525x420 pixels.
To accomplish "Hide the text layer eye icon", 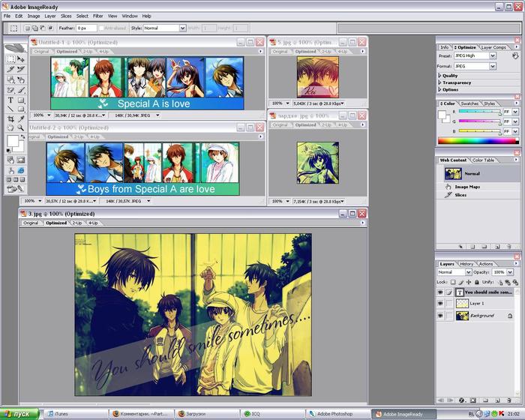I will coord(440,292).
